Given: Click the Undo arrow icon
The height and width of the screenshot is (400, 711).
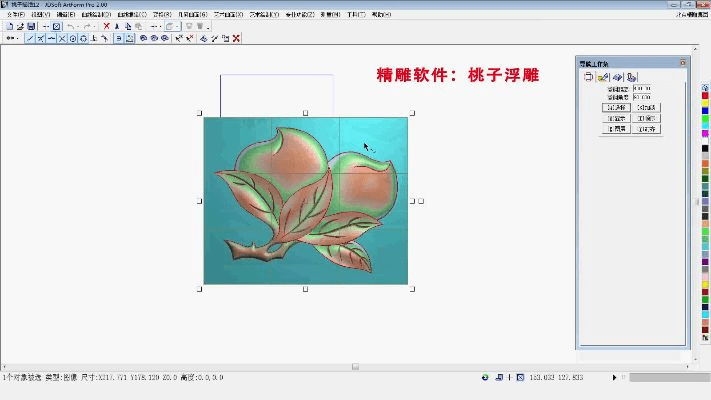Looking at the screenshot, I should point(71,26).
